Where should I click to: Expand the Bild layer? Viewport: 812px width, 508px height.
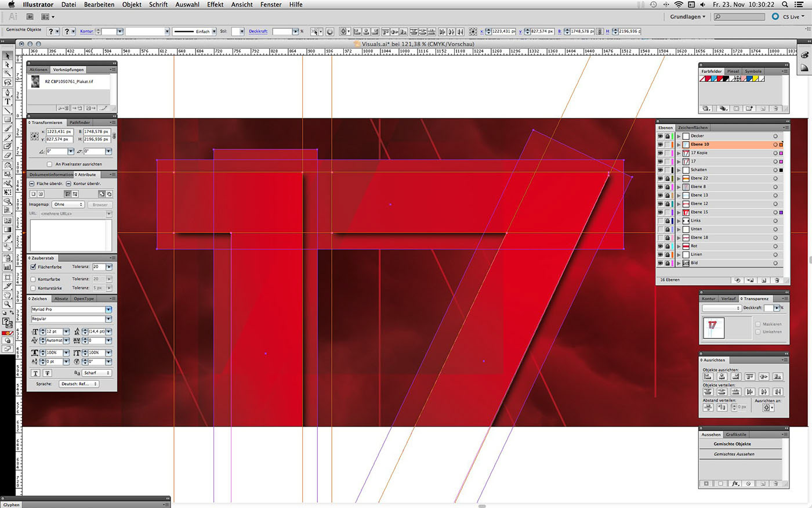click(679, 263)
